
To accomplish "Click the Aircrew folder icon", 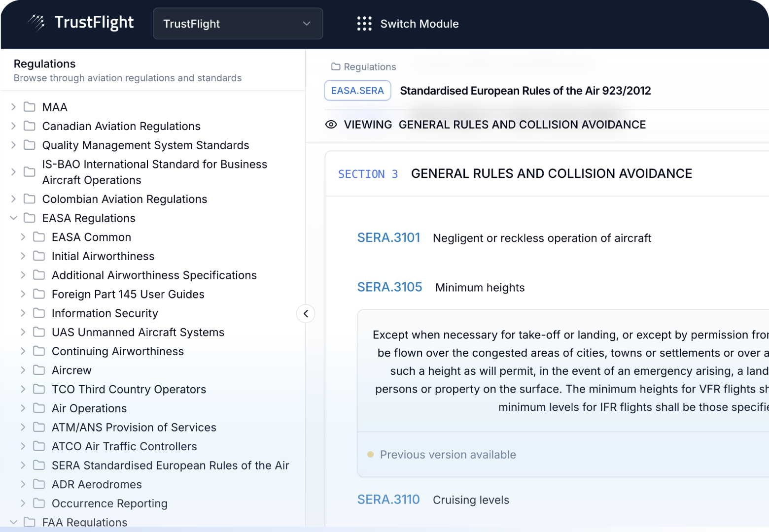I will (39, 370).
